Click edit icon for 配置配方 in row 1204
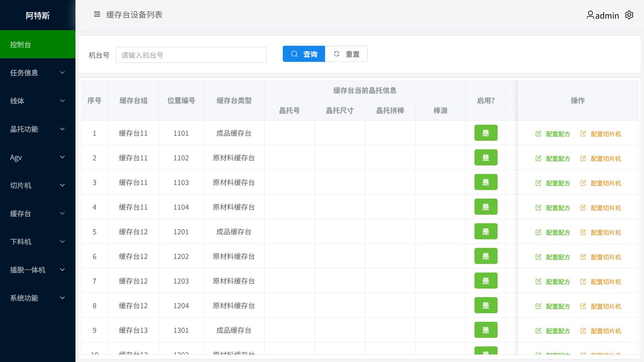 tap(538, 306)
